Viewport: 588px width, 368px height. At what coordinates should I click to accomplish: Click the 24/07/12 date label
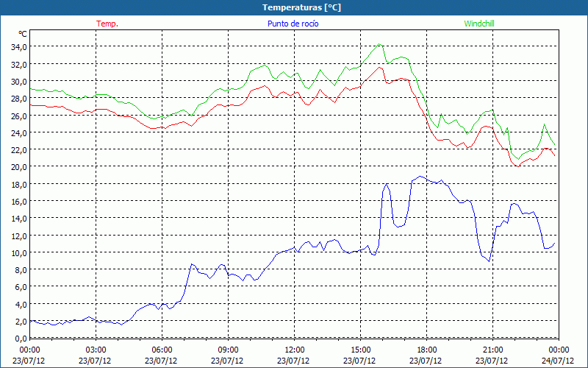point(558,361)
